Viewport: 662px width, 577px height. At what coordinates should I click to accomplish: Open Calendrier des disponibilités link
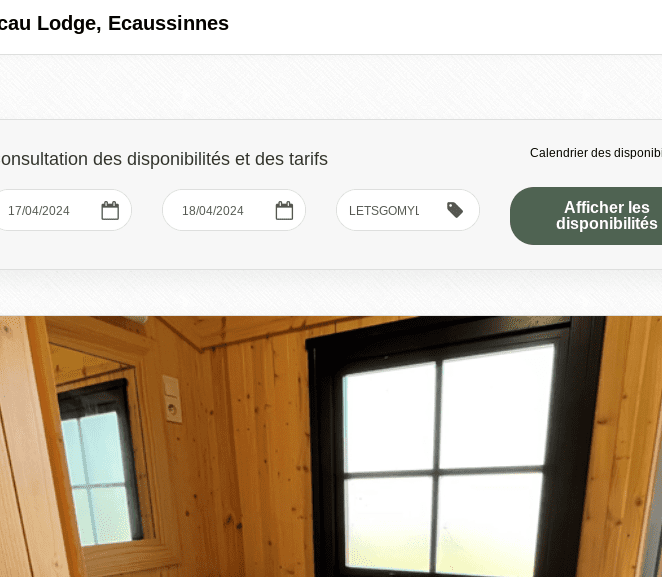[x=596, y=153]
